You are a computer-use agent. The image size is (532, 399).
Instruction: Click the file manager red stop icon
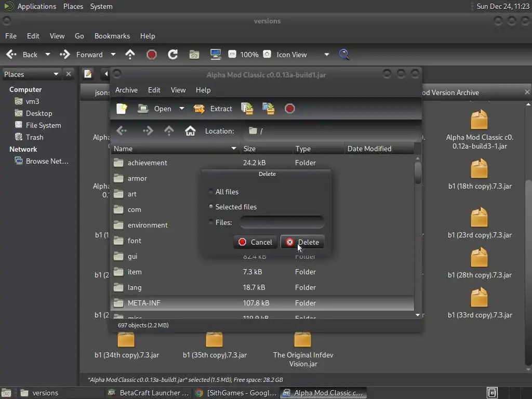point(152,54)
